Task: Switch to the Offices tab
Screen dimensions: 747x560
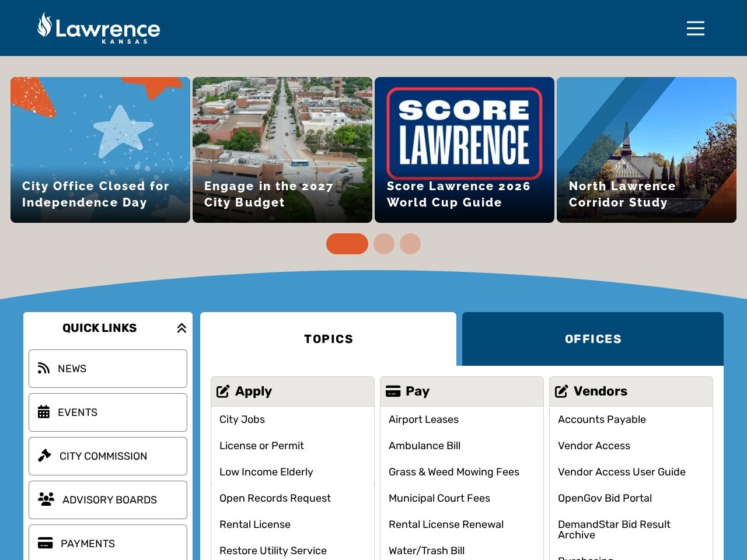Action: tap(593, 339)
